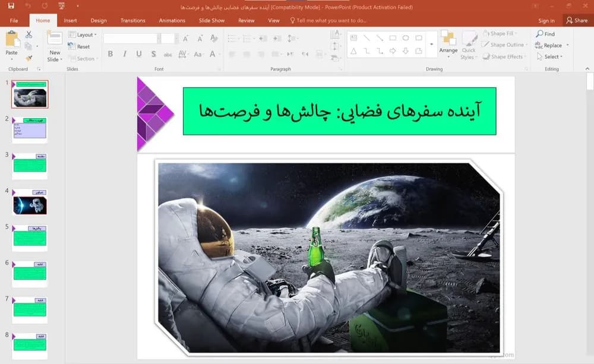Switch to the Animations tab
Screen dimensions: 594x364
click(x=172, y=20)
